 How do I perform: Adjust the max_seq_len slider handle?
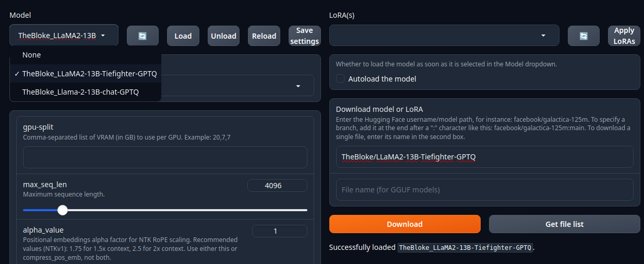(63, 210)
